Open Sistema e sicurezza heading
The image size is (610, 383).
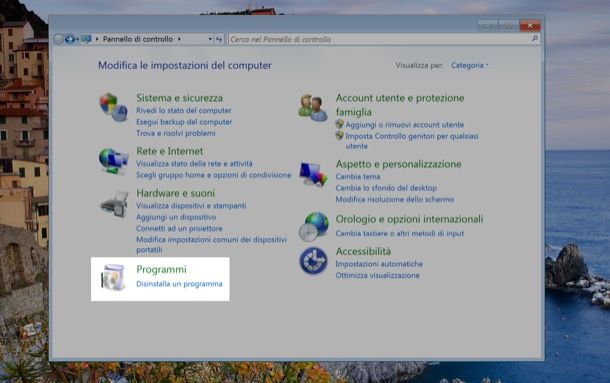coord(179,98)
